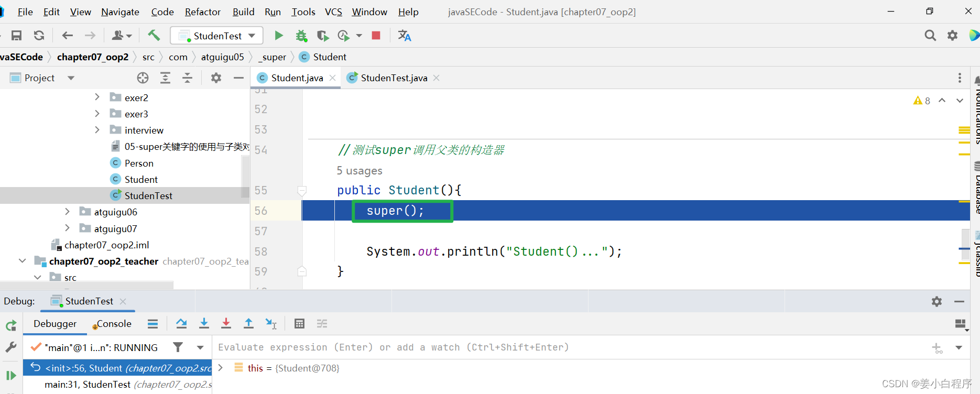Open IDE settings gear in top toolbar

tap(952, 36)
